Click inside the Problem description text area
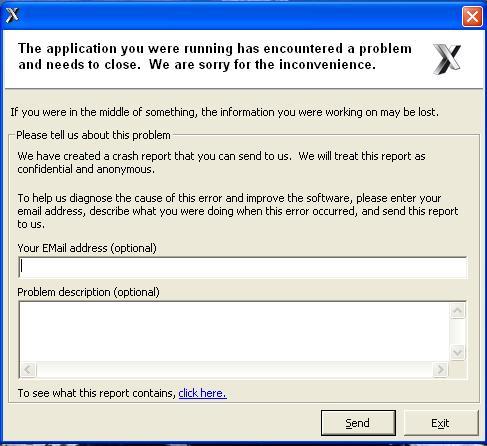This screenshot has width=487, height=446. click(x=234, y=332)
